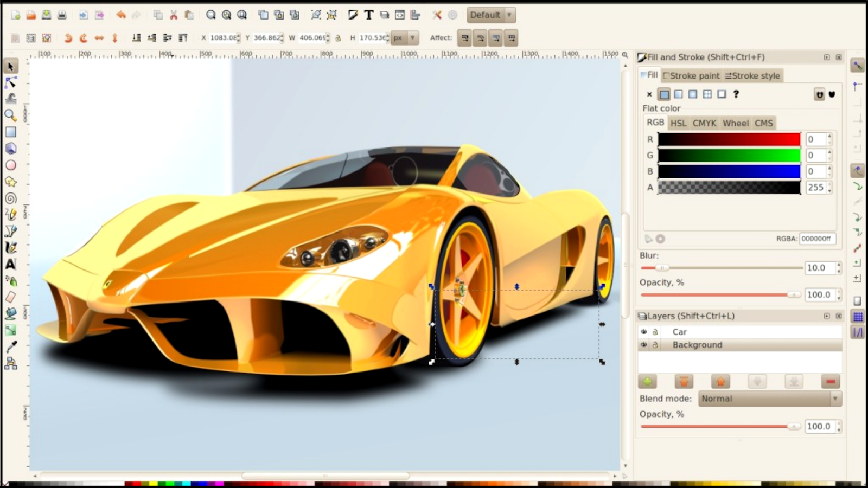This screenshot has height=488, width=868.
Task: Pick the Eraser tool
Action: [10, 297]
